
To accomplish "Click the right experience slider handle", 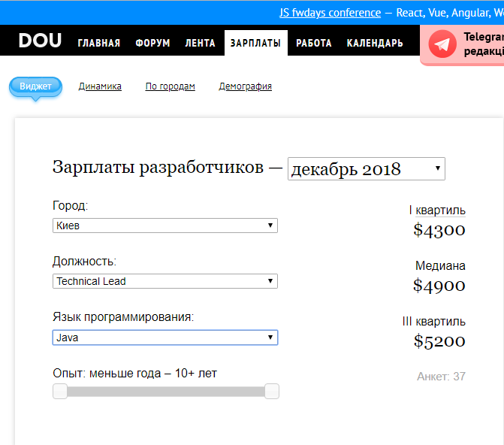I will point(272,392).
